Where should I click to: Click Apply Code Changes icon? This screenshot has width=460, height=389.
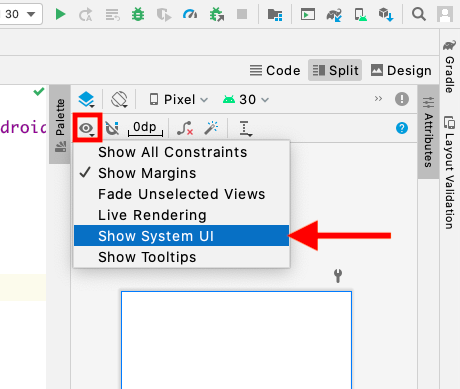pos(112,15)
